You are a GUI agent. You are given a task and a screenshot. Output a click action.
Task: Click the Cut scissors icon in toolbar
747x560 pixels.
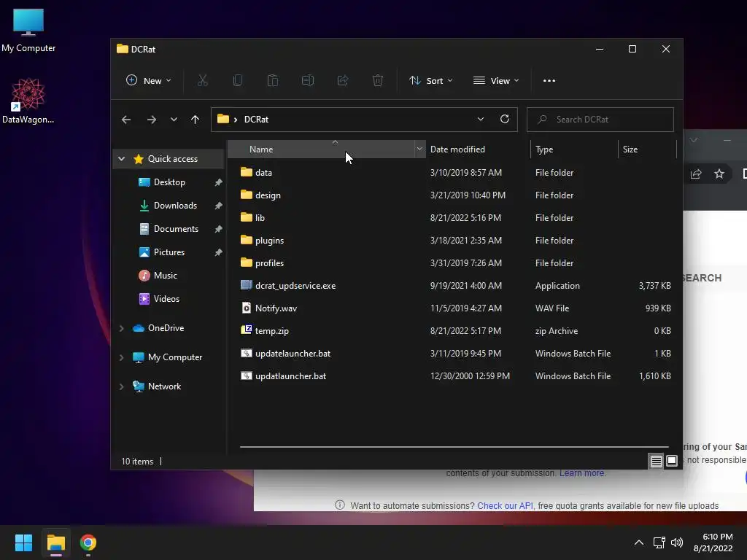[203, 80]
